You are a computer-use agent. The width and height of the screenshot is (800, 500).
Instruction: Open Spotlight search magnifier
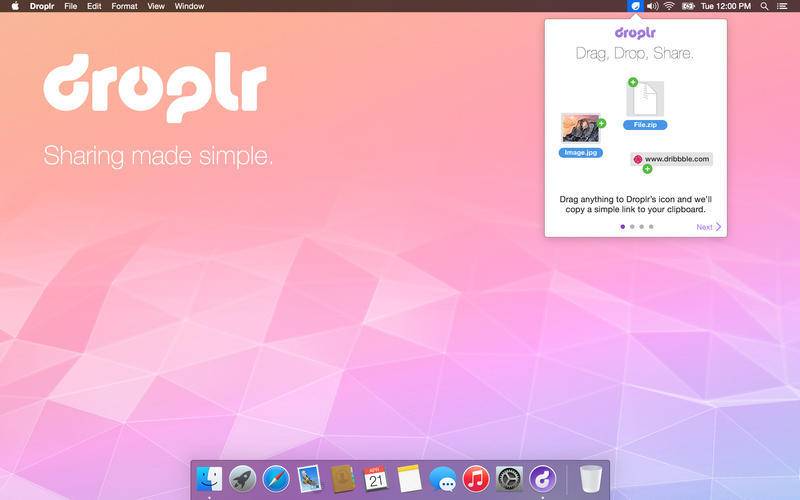coord(764,6)
